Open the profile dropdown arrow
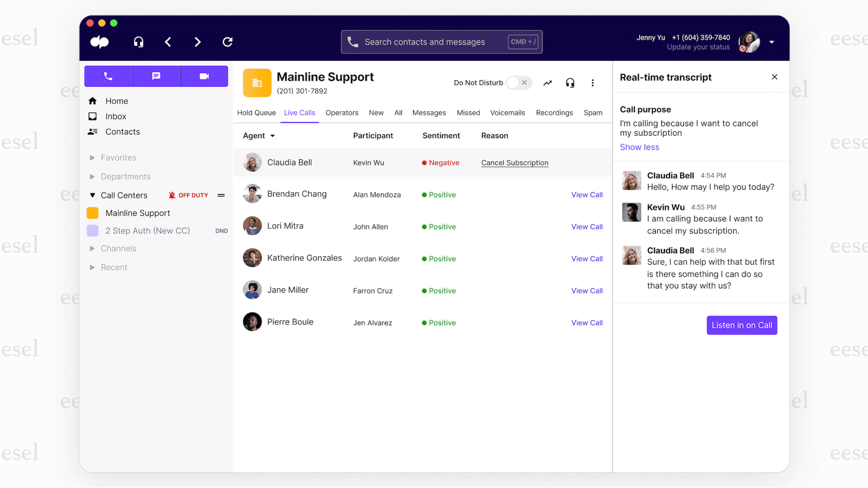The height and width of the screenshot is (488, 868). [x=772, y=42]
